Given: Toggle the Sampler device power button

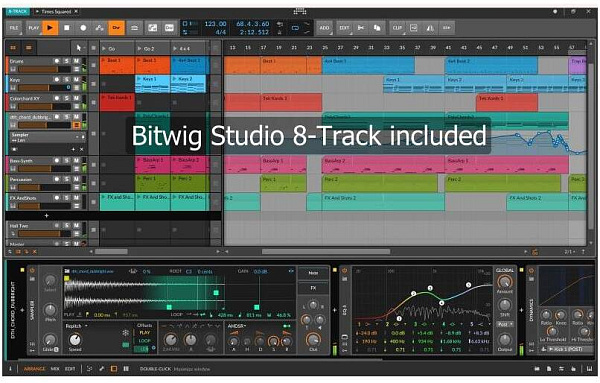Looking at the screenshot, I should [x=32, y=271].
